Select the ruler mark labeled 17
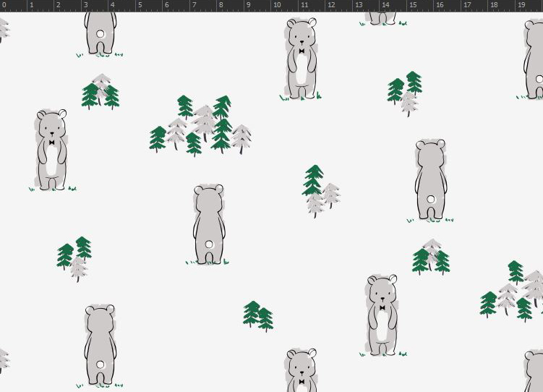The height and width of the screenshot is (392, 543). coord(467,5)
